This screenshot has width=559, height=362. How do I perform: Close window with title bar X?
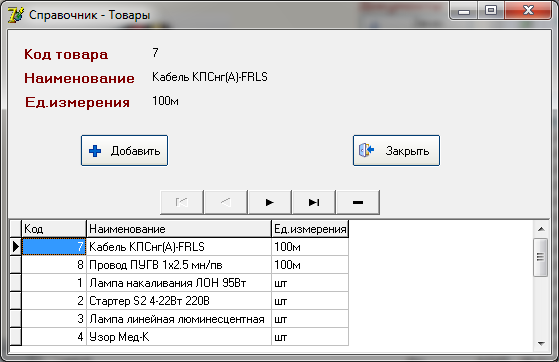tap(528, 11)
